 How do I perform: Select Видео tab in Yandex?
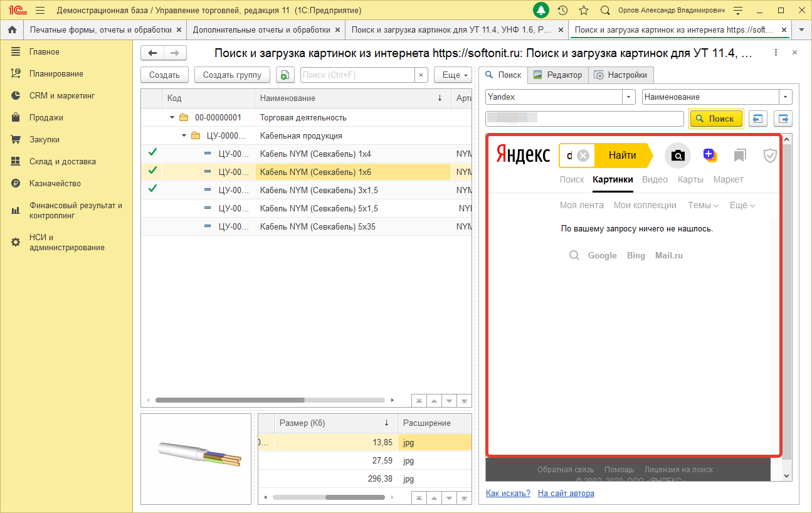point(655,179)
